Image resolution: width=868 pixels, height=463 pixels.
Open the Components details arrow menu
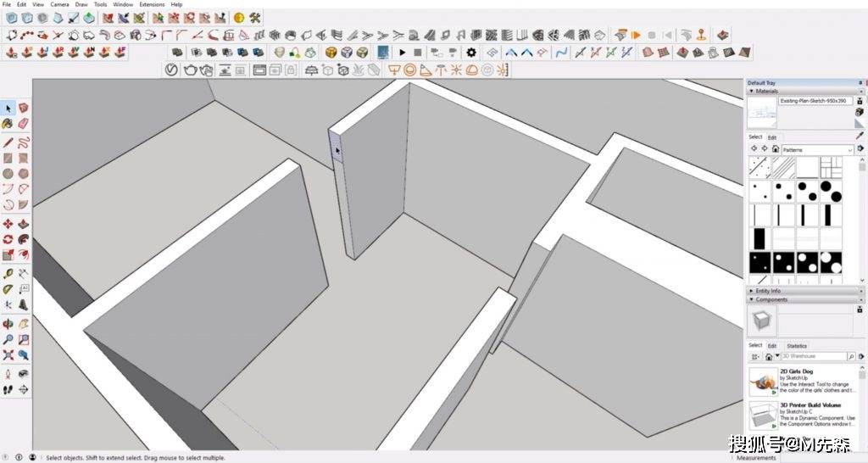861,357
